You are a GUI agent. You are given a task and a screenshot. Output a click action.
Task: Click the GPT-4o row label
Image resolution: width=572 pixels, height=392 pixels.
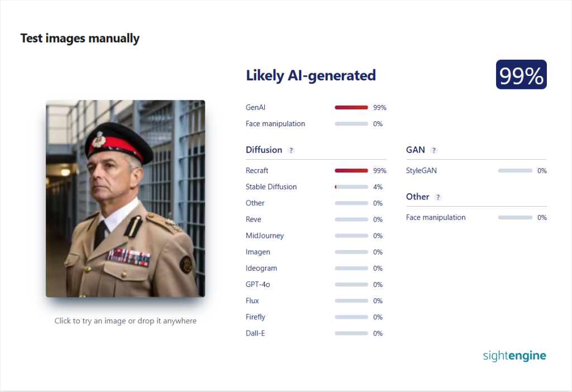[258, 284]
